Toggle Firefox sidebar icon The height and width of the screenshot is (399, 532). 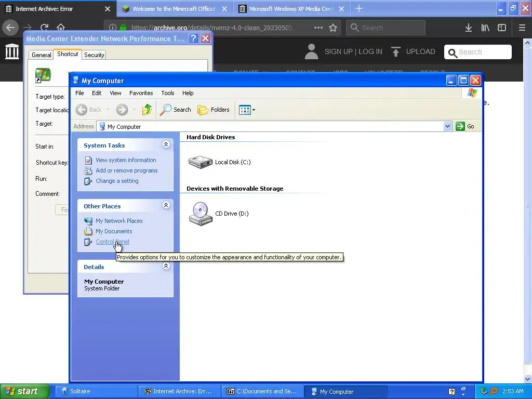502,28
